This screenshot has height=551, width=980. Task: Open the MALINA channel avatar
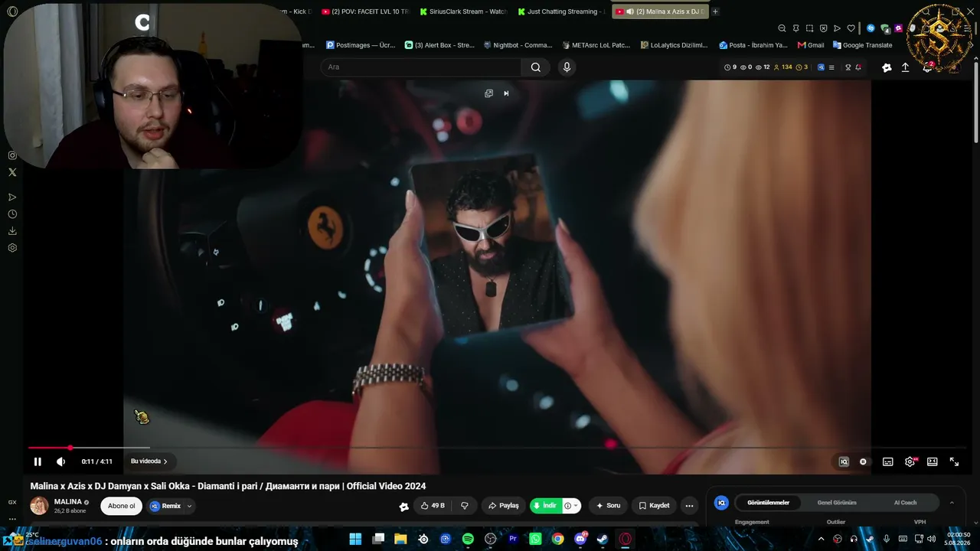pyautogui.click(x=39, y=505)
